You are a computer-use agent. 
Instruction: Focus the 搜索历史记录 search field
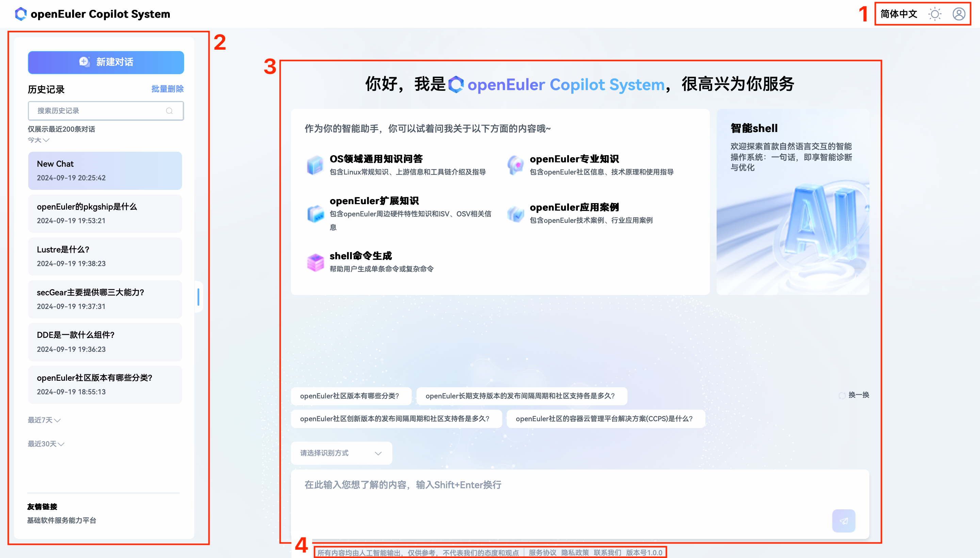point(106,111)
